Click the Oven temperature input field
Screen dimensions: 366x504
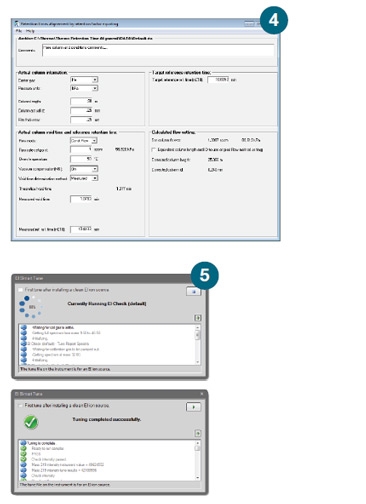pyautogui.click(x=81, y=159)
